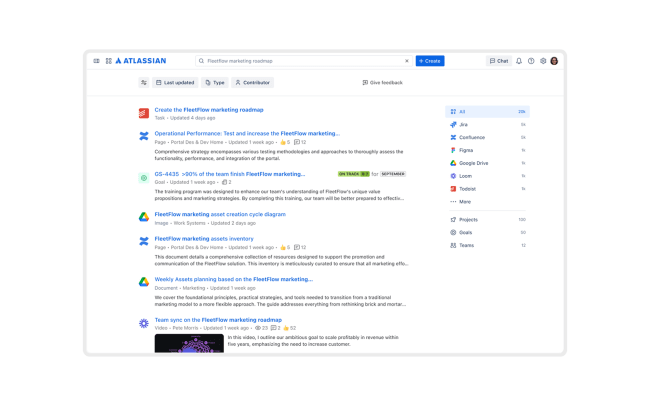
Task: Toggle the sidebar panel icon
Action: [x=96, y=61]
